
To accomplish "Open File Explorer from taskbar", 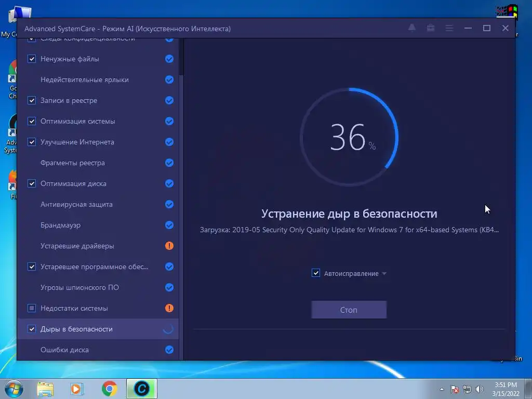I will (x=46, y=389).
